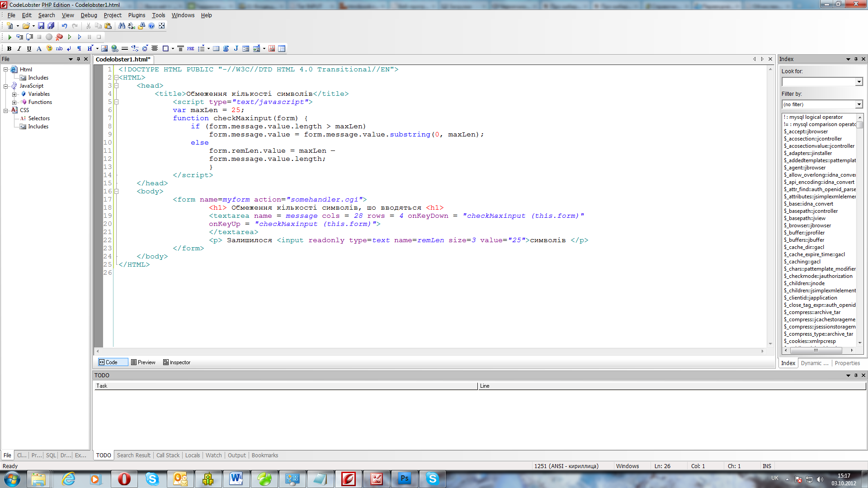Click the Step Over debug icon
Viewport: 868px width, 488px height.
pyautogui.click(x=29, y=37)
